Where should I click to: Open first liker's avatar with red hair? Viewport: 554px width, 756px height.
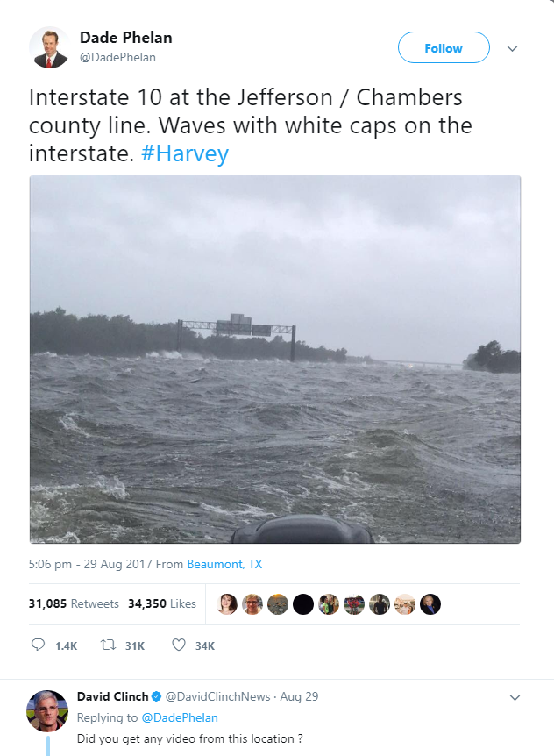point(227,604)
